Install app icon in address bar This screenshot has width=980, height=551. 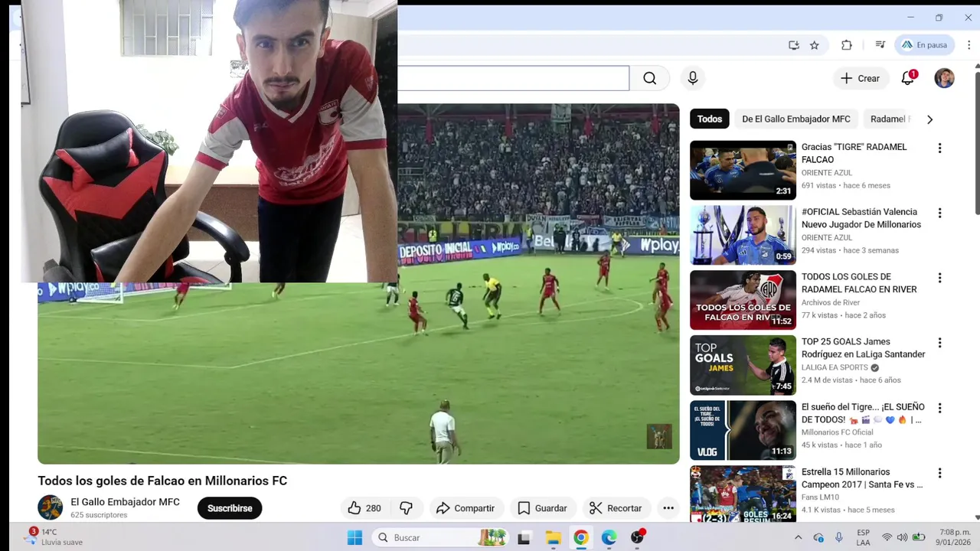(794, 45)
